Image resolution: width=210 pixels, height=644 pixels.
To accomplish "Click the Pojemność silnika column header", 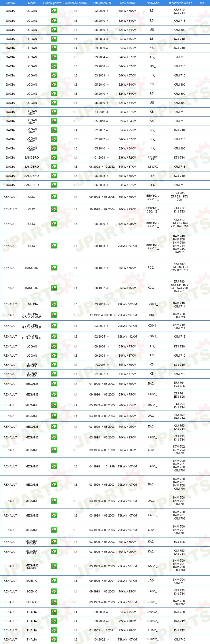I will [x=75, y=3].
